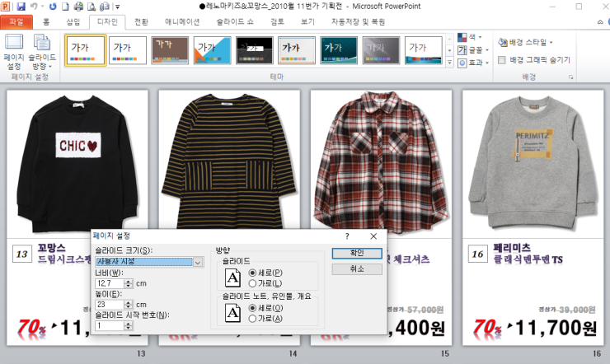
Task: Click the email attachment icon in quick access toolbar
Action: (x=104, y=7)
